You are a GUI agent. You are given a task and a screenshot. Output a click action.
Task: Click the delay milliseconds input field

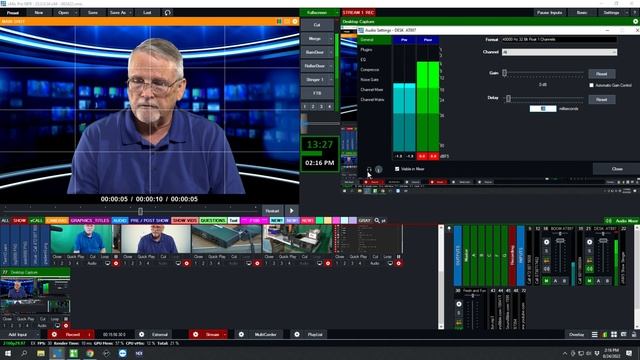543,109
